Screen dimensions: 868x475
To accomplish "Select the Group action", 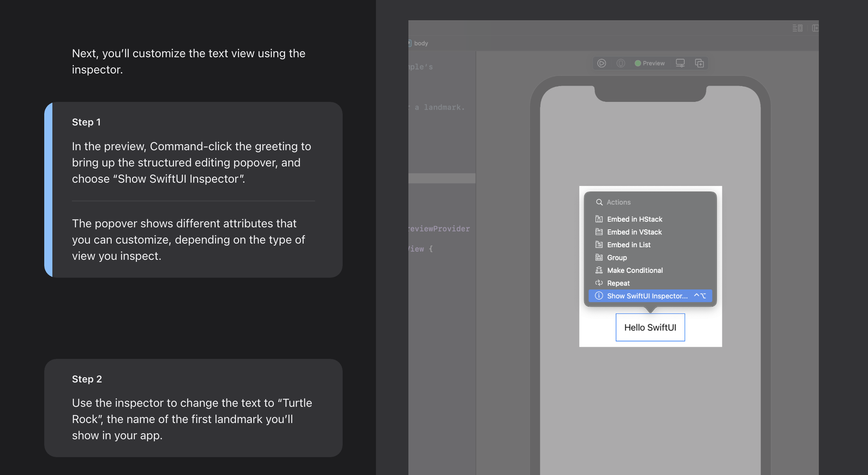I will 617,258.
